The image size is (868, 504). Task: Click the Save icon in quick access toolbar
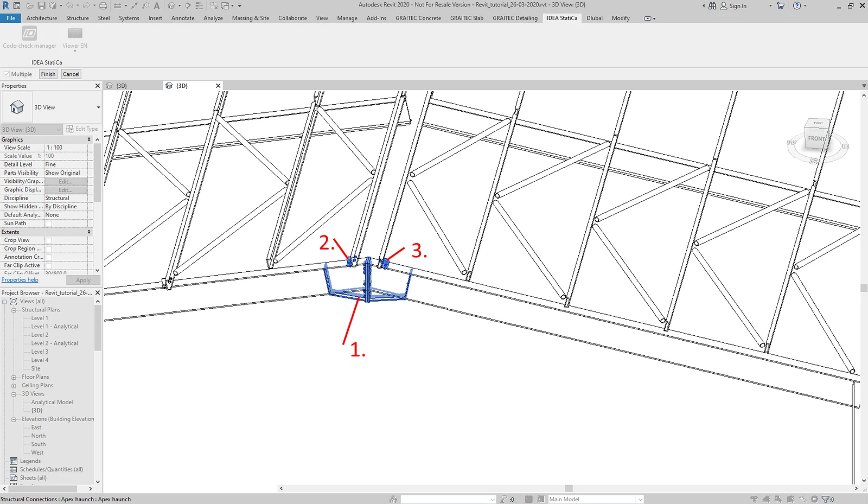[41, 5]
